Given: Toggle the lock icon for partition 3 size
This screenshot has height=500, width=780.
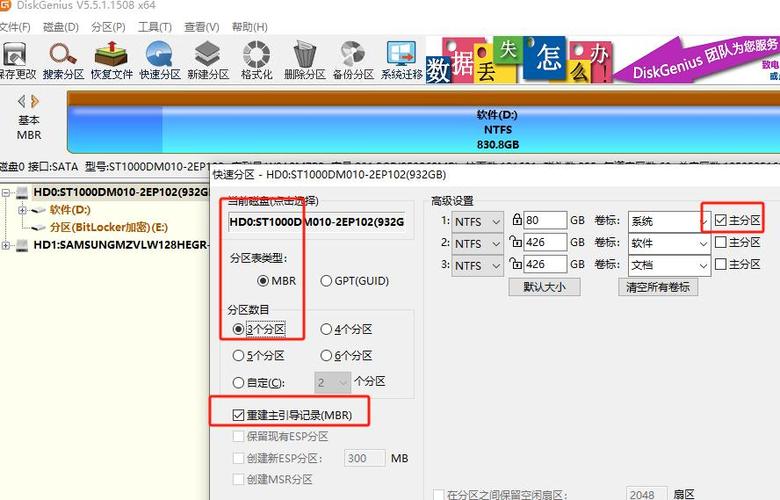Looking at the screenshot, I should (x=516, y=264).
